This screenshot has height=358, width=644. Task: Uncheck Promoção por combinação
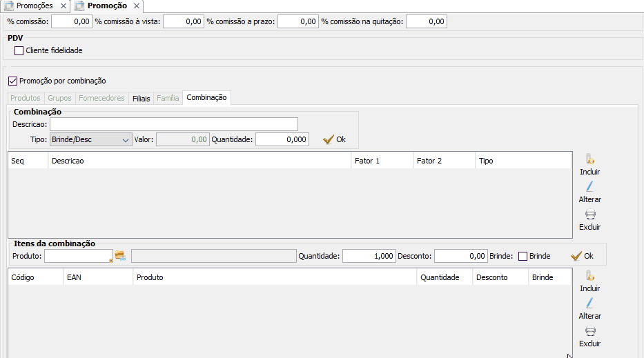tap(12, 81)
